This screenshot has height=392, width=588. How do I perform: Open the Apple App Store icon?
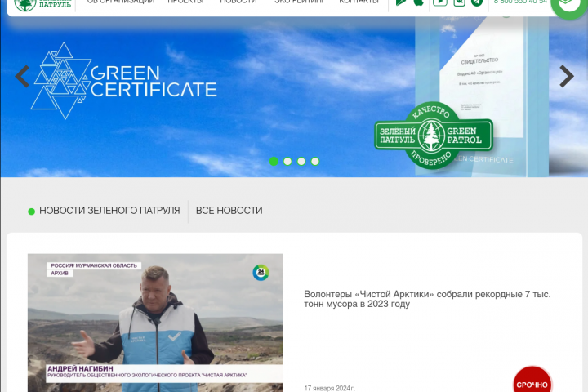click(x=418, y=2)
